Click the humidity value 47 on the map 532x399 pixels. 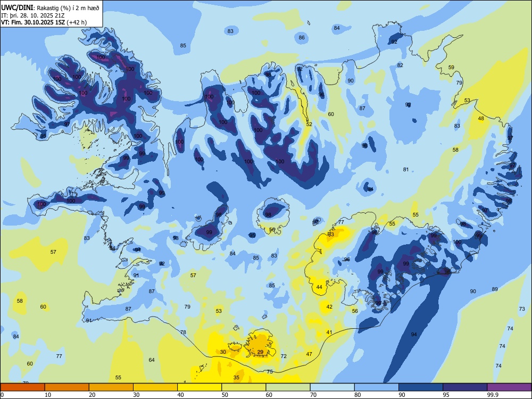309,354
